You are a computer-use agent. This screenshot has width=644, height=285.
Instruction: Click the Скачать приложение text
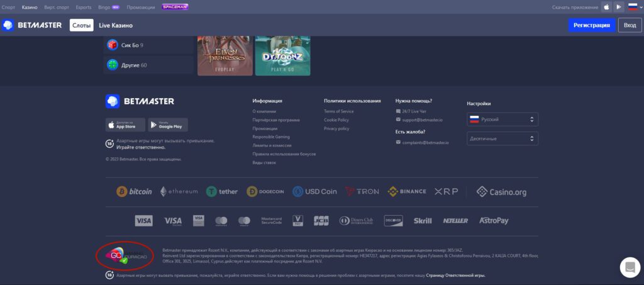(575, 8)
